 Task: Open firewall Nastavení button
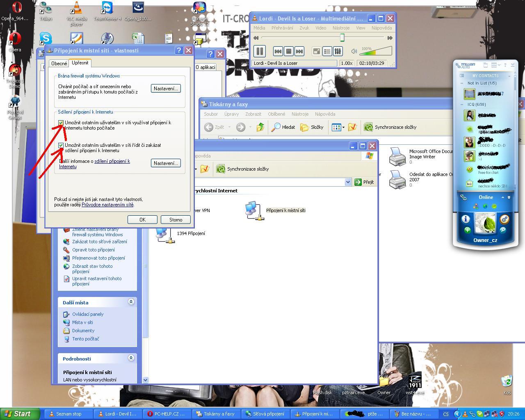(166, 89)
